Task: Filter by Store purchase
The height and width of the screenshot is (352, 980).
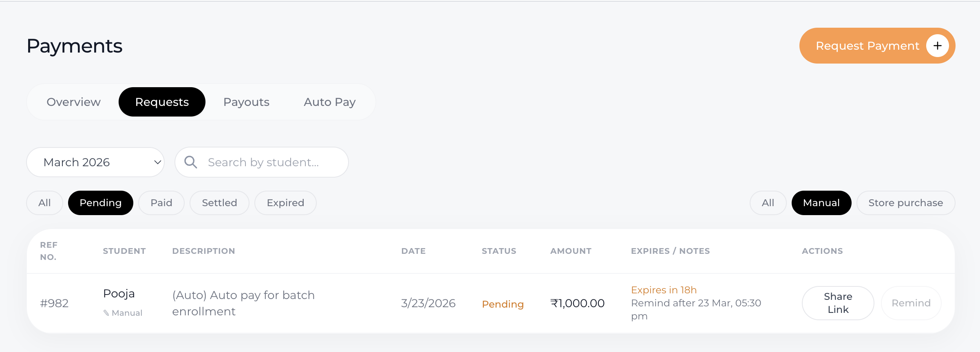Action: [906, 203]
